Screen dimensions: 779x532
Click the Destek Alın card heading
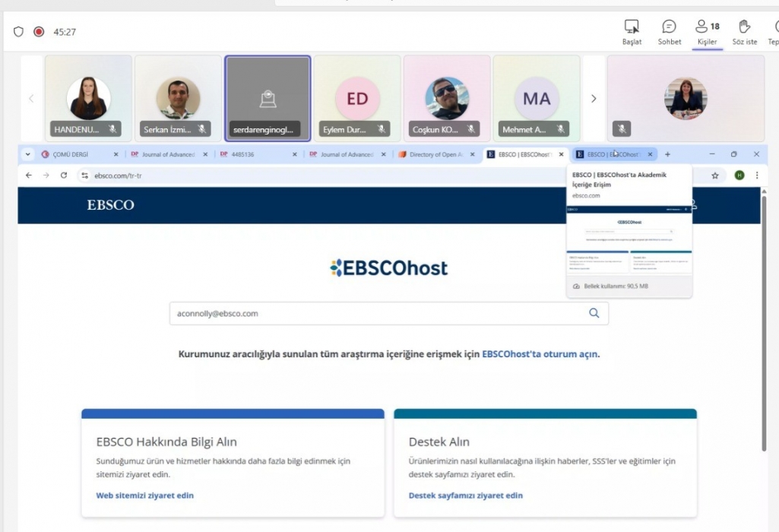coord(439,442)
